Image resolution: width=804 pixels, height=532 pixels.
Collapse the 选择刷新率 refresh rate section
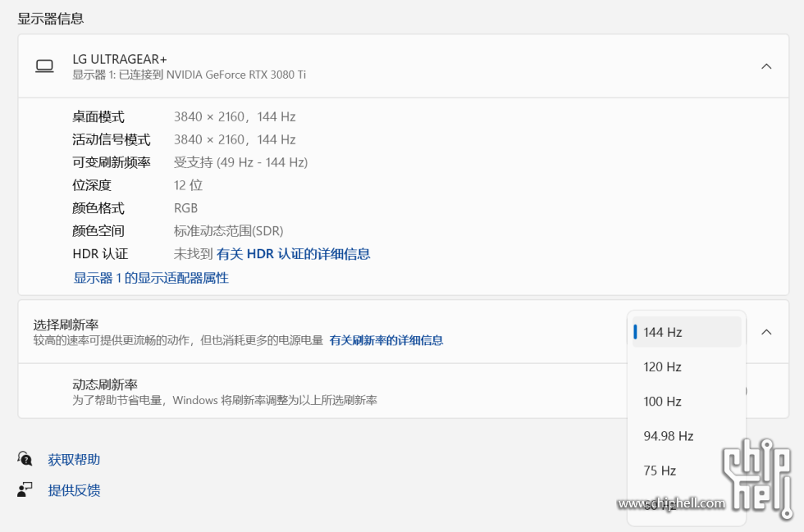tap(766, 332)
